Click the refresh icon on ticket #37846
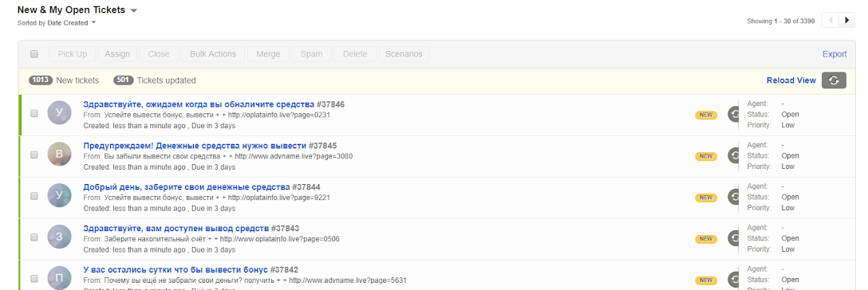 point(733,115)
